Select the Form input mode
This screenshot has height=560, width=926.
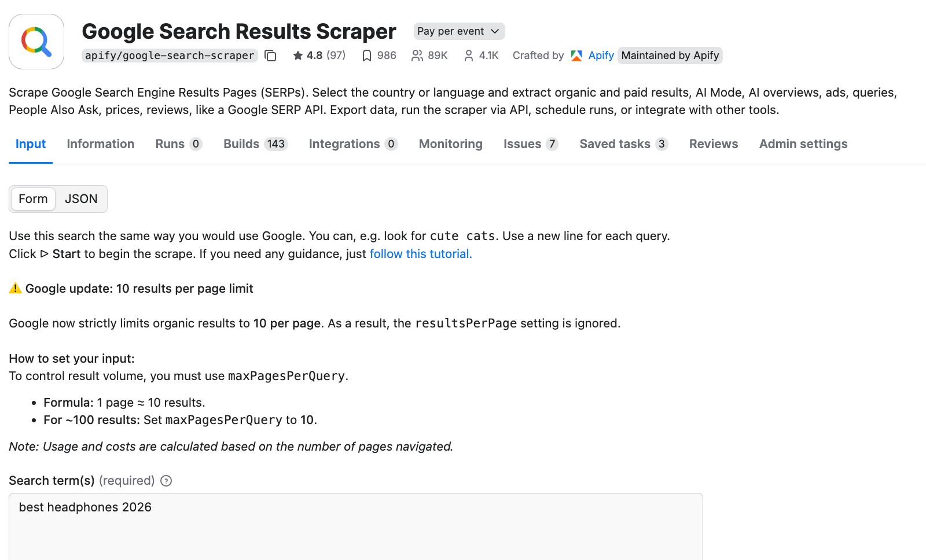tap(33, 198)
